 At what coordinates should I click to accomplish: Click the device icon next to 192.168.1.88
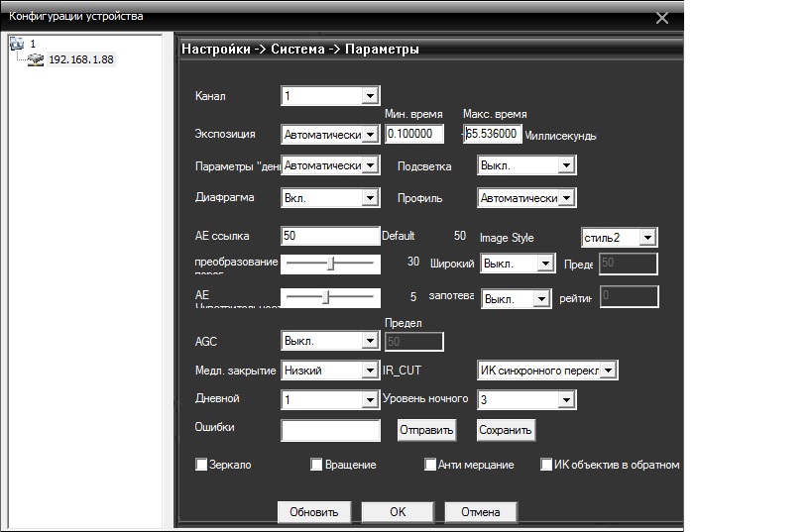tap(36, 59)
